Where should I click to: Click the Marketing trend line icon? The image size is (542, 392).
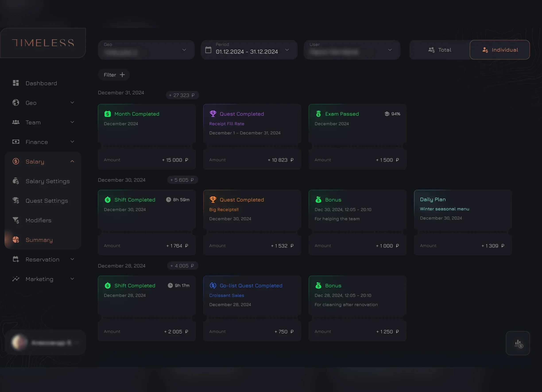[16, 279]
